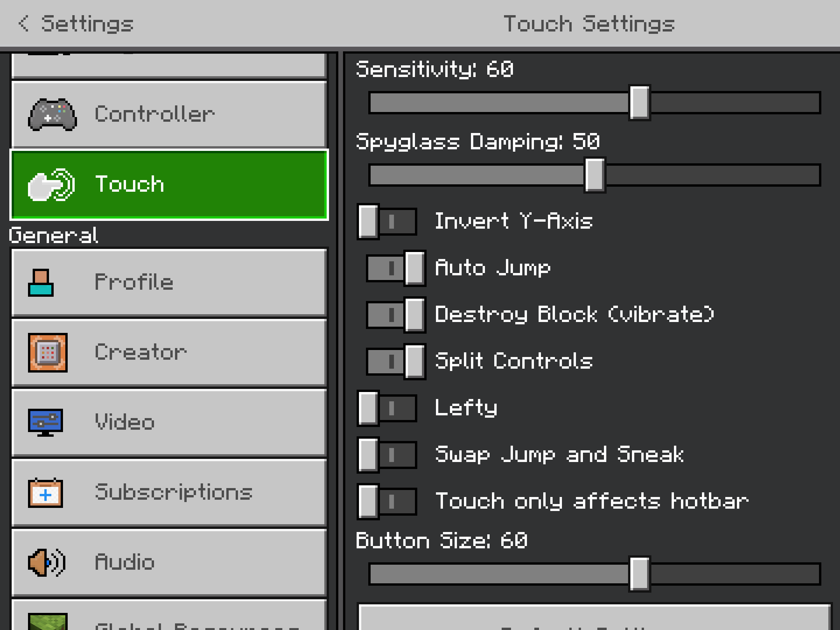Click the Sensitivity slider handle
840x630 pixels.
point(639,103)
